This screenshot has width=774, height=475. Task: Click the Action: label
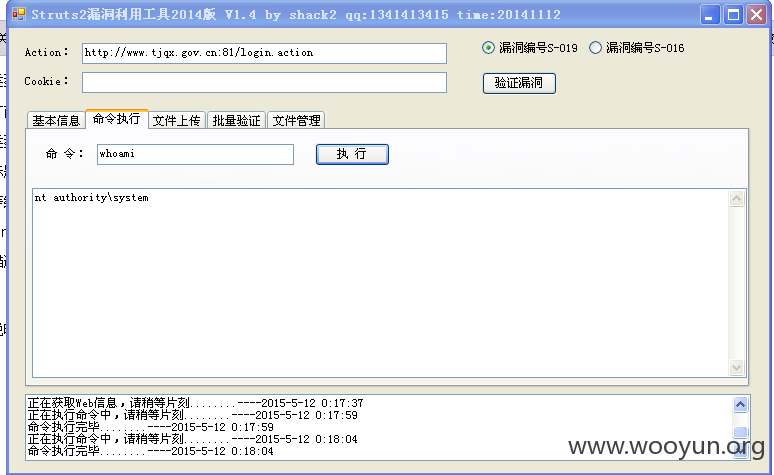click(46, 52)
